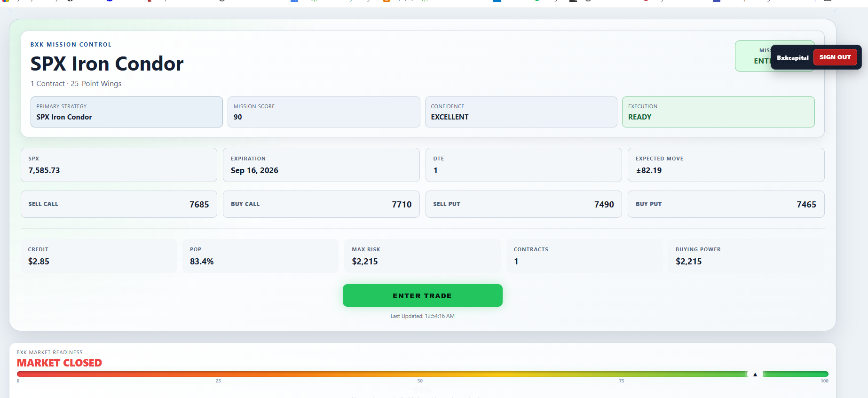Select the 50 tick on readiness scale

coord(420,381)
